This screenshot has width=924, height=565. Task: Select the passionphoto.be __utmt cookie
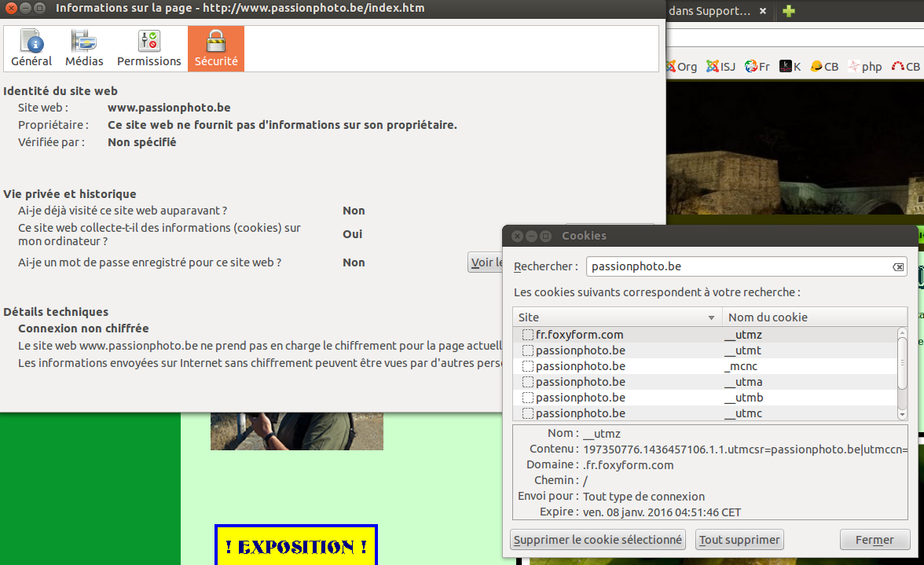click(580, 350)
